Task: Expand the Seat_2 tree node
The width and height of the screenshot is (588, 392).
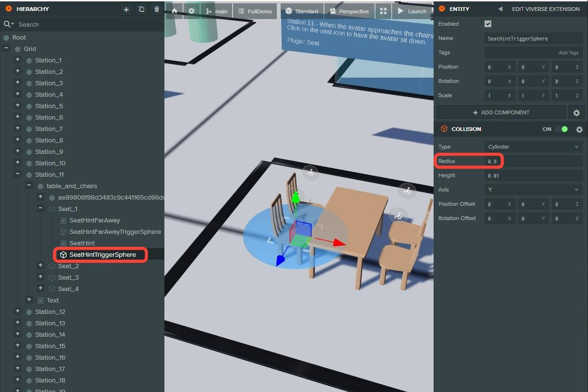Action: click(41, 266)
